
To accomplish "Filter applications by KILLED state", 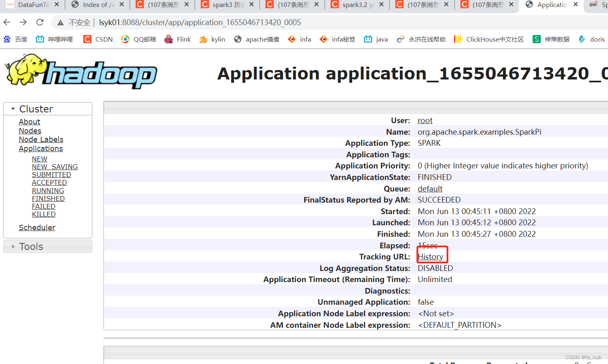I will click(x=44, y=214).
